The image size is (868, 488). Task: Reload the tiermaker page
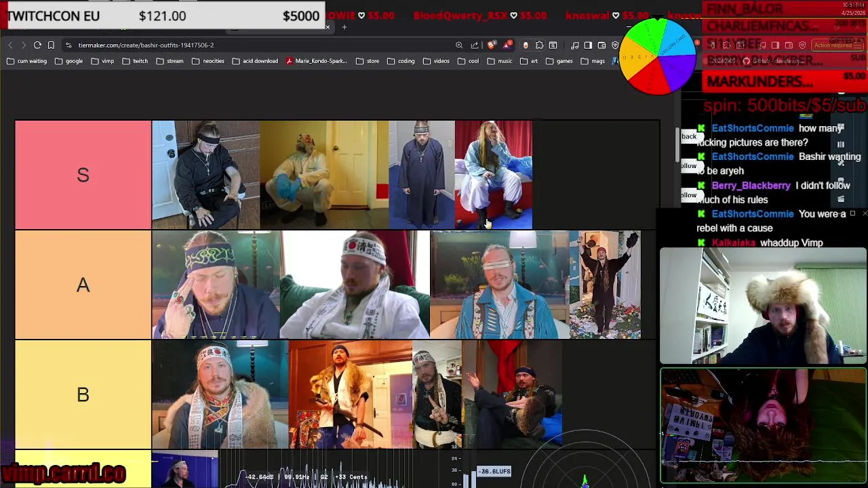[x=37, y=45]
